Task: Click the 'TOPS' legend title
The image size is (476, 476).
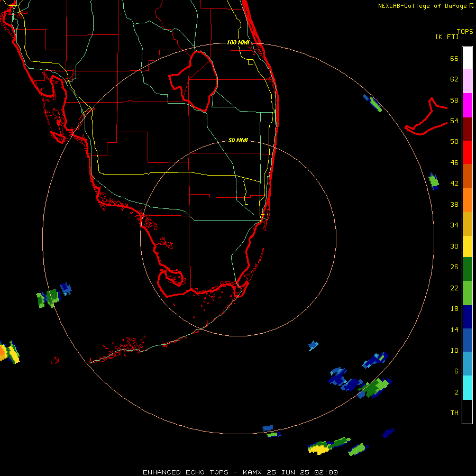Action: (465, 32)
